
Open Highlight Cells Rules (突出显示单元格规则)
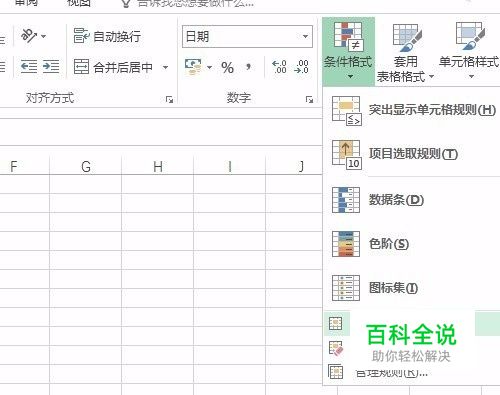click(413, 110)
